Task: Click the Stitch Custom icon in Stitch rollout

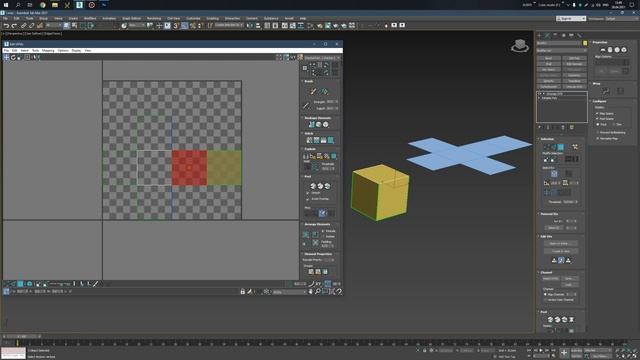Action: pyautogui.click(x=331, y=140)
